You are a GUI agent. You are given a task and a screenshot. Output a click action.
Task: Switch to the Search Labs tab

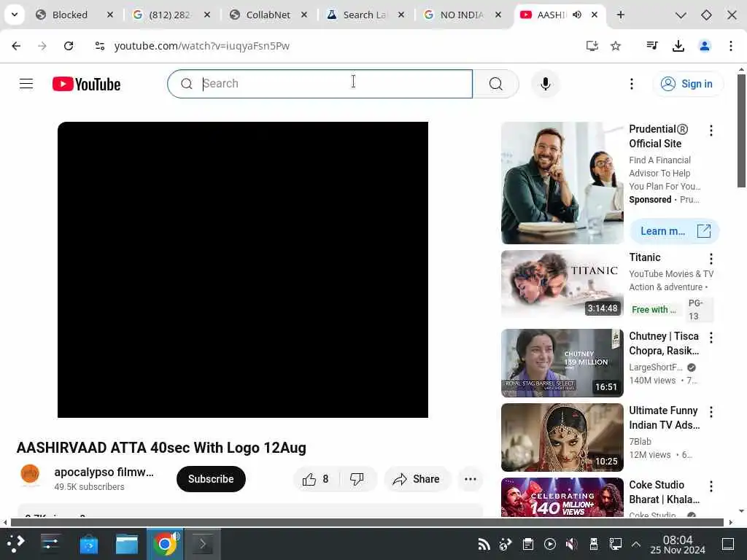(x=365, y=15)
